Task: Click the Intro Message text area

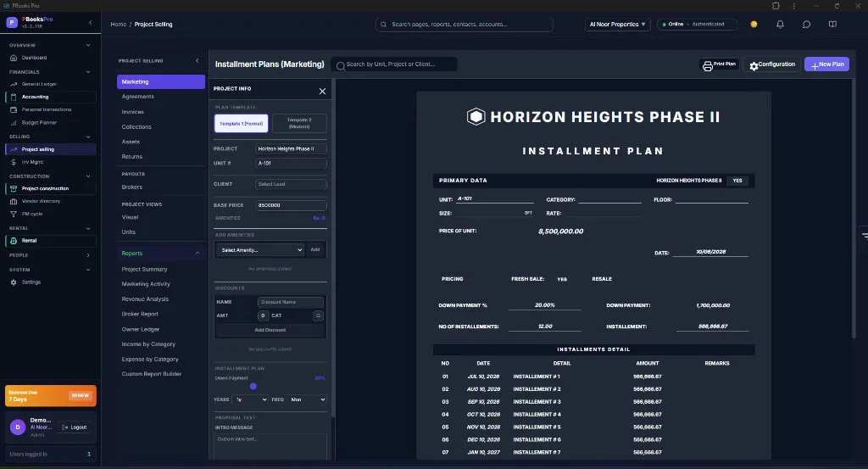Action: (x=270, y=446)
